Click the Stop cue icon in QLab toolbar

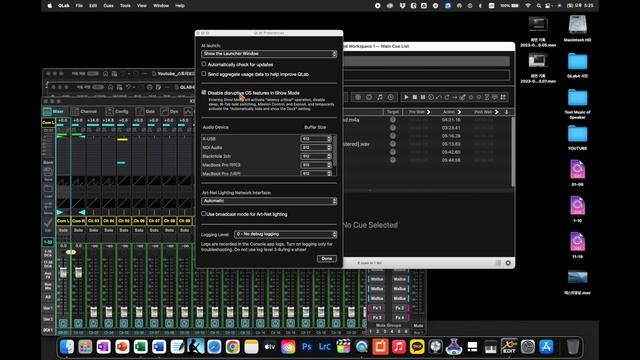415,97
